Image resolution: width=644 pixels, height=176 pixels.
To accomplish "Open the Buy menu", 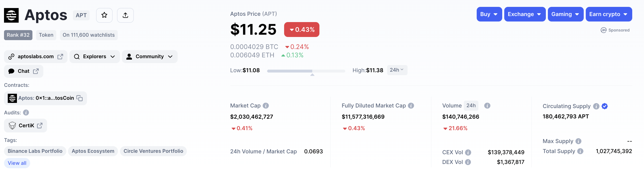I will tap(489, 14).
